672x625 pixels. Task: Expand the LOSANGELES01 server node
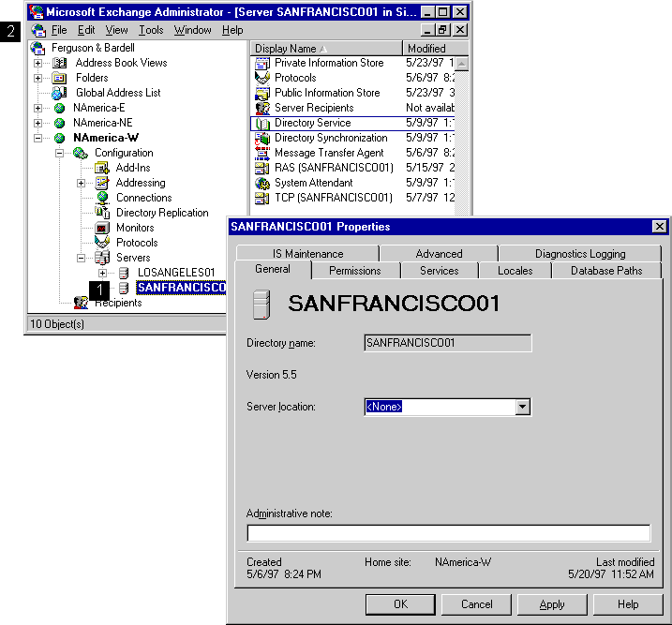click(x=102, y=273)
